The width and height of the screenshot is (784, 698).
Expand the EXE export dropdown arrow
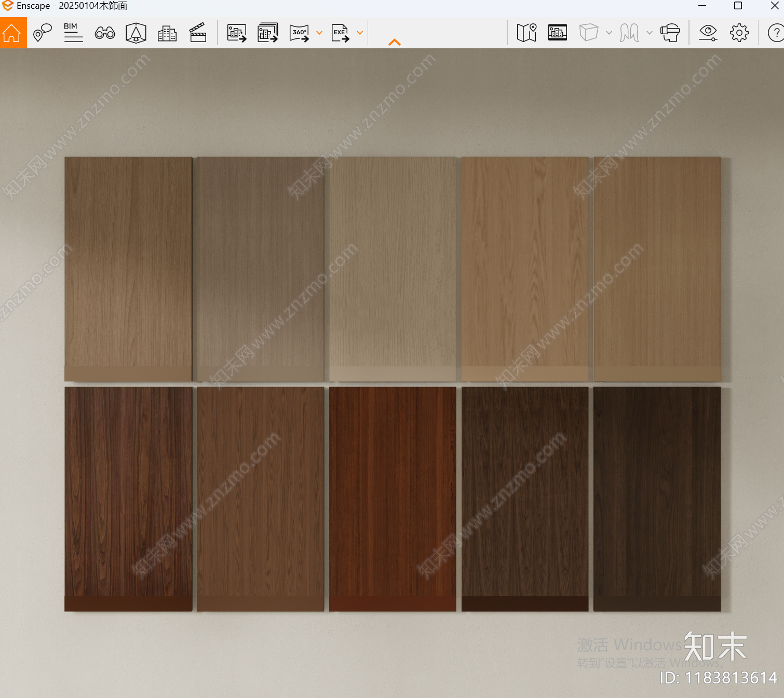(360, 33)
